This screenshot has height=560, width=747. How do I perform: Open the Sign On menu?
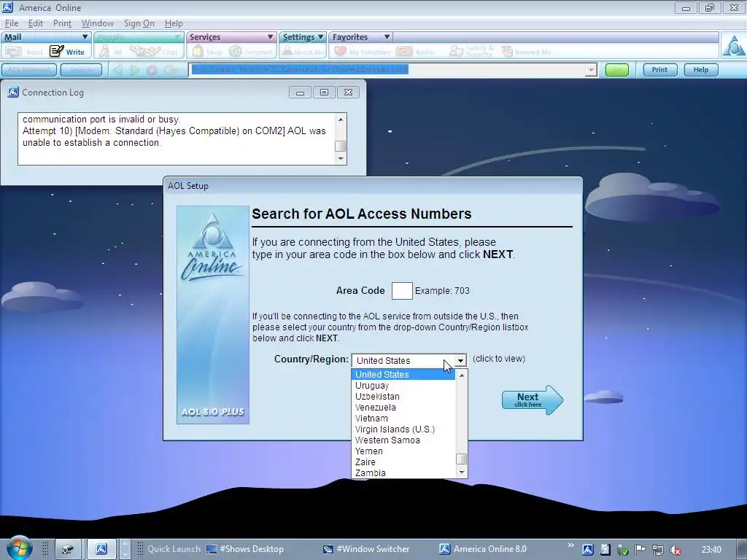click(139, 23)
